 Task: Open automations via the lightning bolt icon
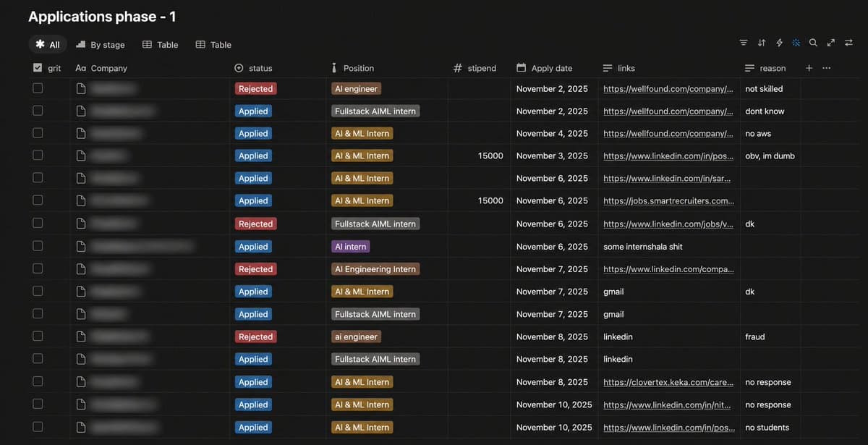pyautogui.click(x=779, y=43)
